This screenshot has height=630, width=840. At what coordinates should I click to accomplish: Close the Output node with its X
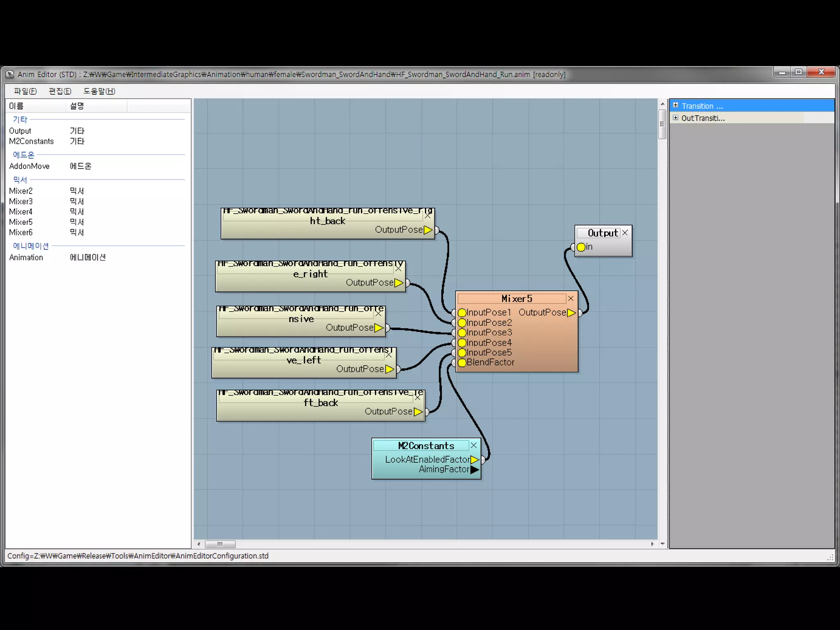point(625,233)
